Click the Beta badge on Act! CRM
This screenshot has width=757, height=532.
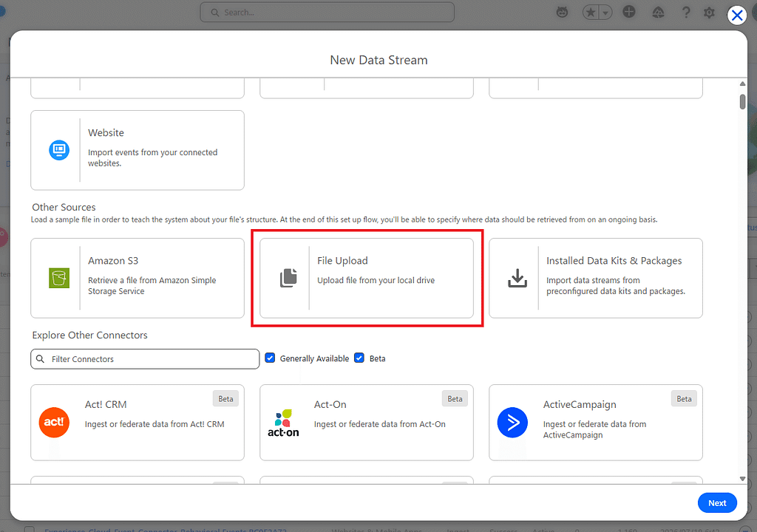point(225,399)
